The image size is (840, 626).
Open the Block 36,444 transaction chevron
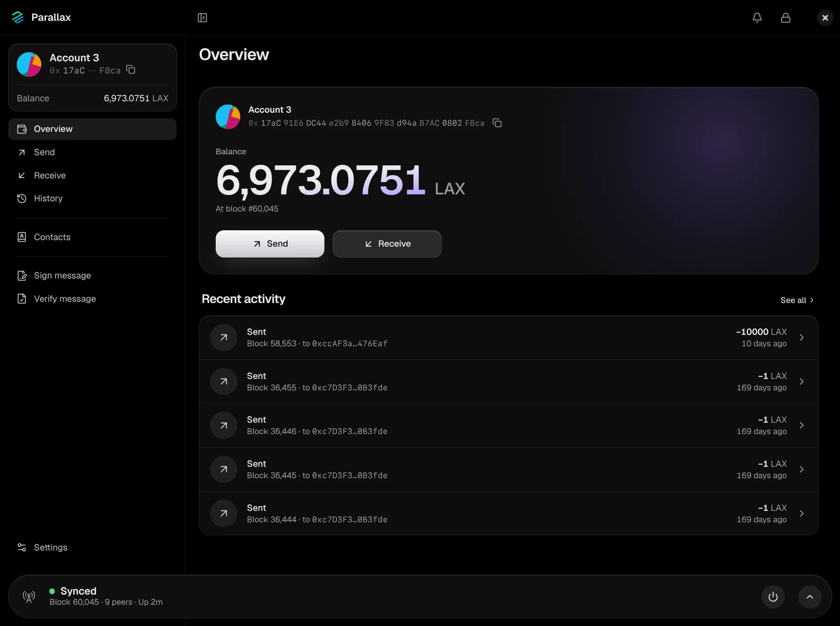[802, 514]
